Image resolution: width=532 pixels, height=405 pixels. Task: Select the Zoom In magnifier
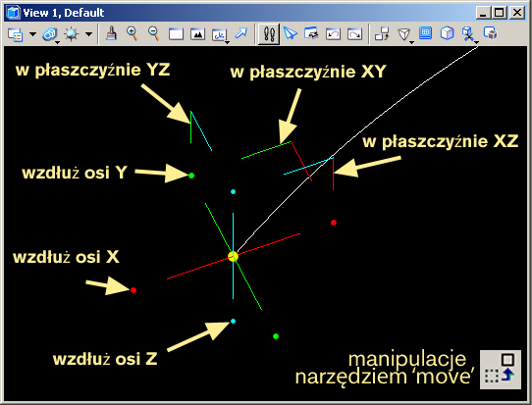pyautogui.click(x=132, y=34)
